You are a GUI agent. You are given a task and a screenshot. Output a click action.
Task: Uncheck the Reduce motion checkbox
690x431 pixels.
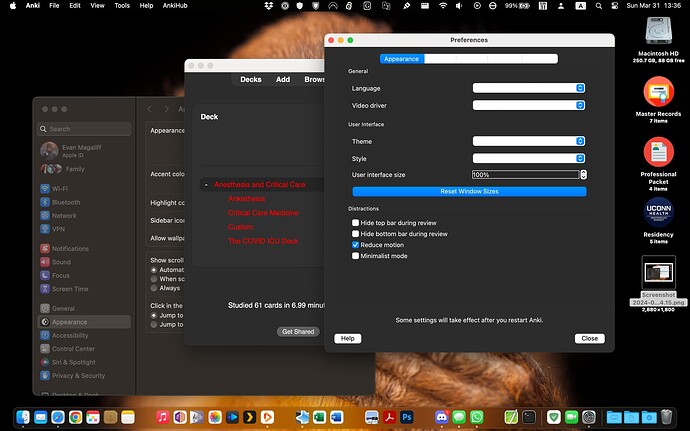pos(355,245)
